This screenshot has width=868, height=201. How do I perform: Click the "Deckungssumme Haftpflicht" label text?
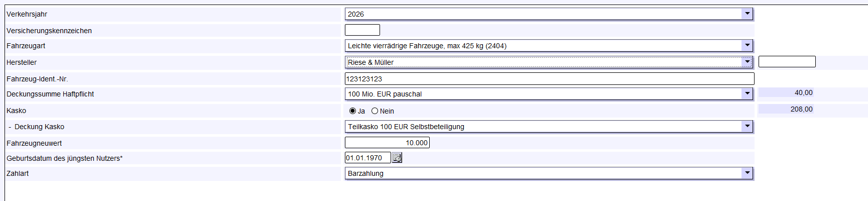point(50,94)
